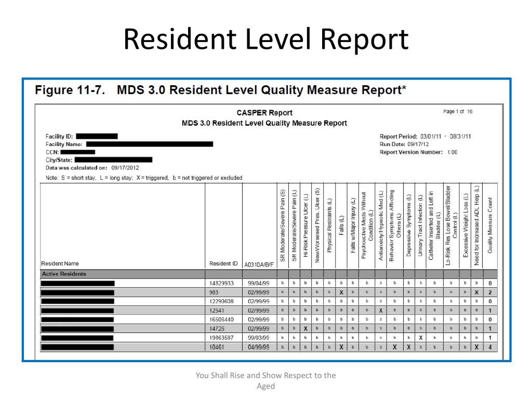Click resident ID '14726'
This screenshot has width=532, height=399.
[x=217, y=329]
